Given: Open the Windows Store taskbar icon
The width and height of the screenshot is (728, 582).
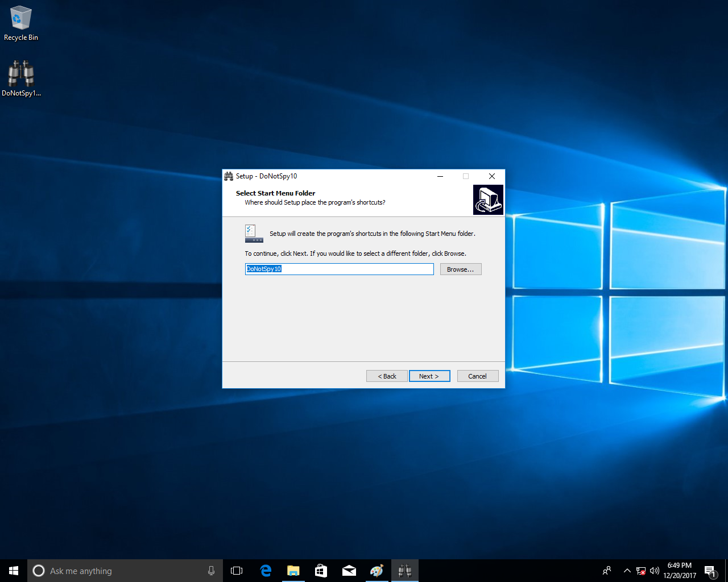Looking at the screenshot, I should [x=321, y=571].
